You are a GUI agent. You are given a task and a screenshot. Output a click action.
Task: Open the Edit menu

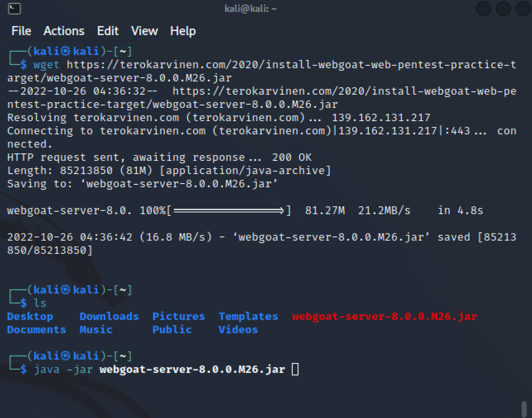click(x=107, y=31)
